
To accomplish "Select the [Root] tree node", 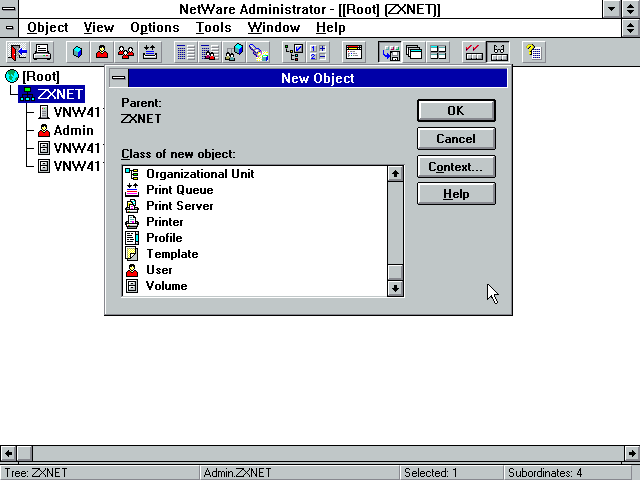I will [x=41, y=76].
